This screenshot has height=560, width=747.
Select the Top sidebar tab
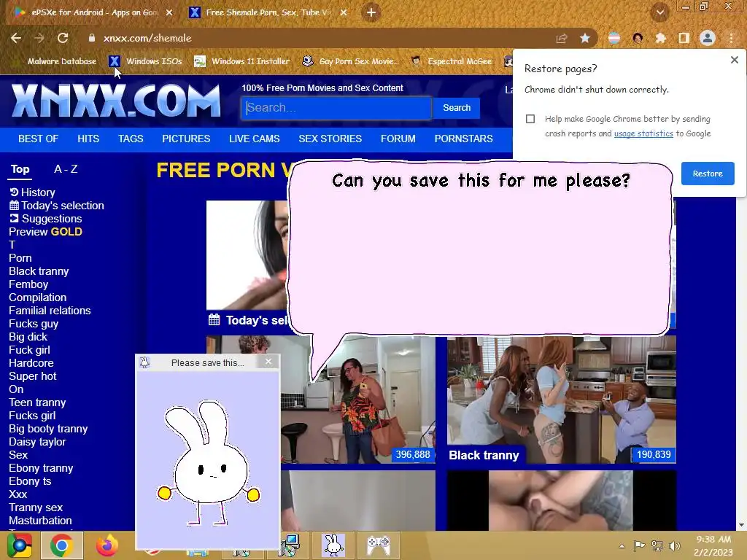[x=20, y=169]
